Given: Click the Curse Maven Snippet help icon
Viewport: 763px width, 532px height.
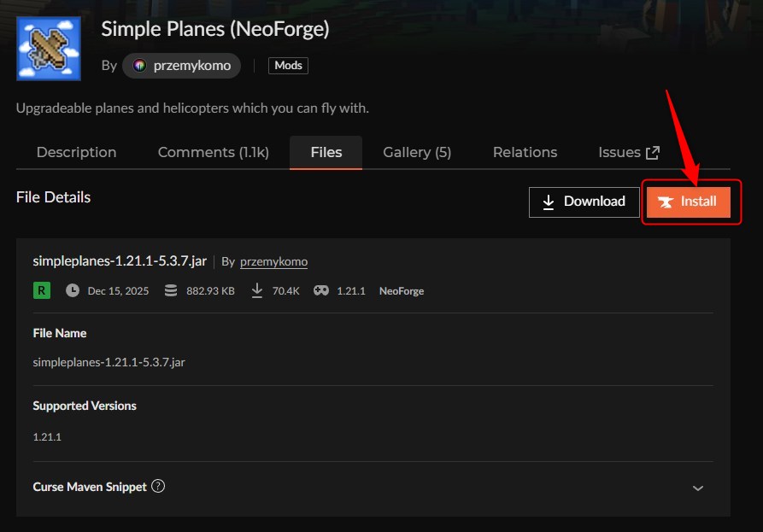Looking at the screenshot, I should (158, 486).
